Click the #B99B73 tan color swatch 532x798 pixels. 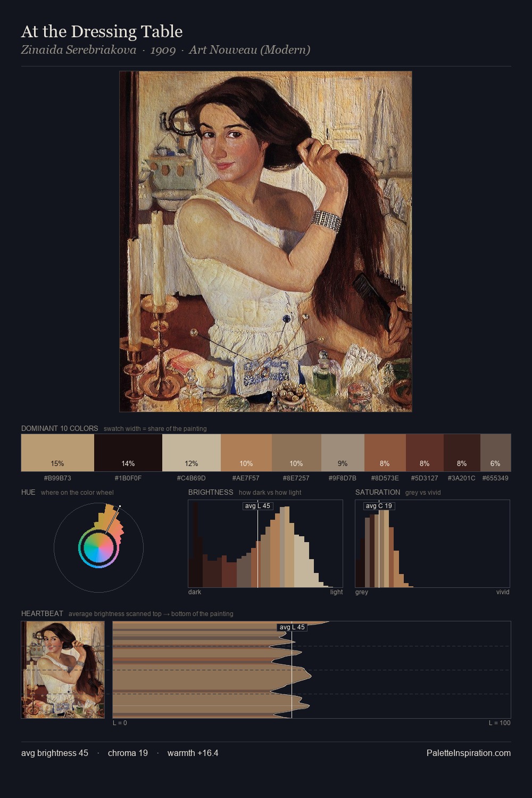pos(57,453)
